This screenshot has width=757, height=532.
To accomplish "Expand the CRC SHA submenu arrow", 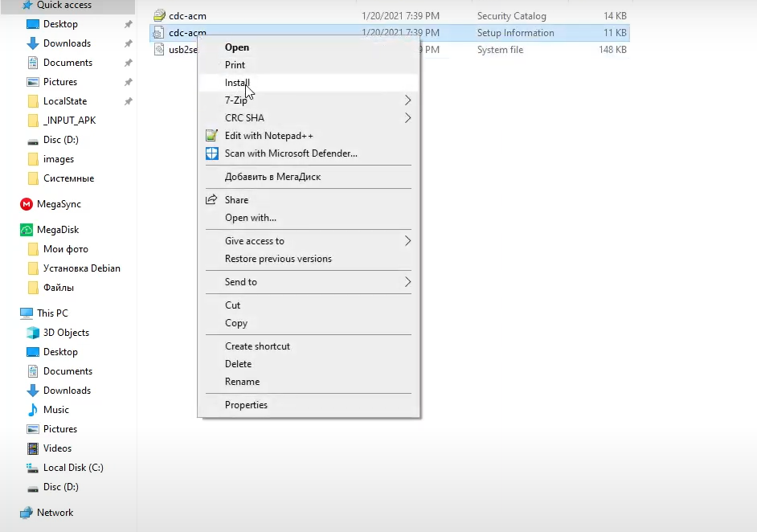I will click(x=407, y=118).
